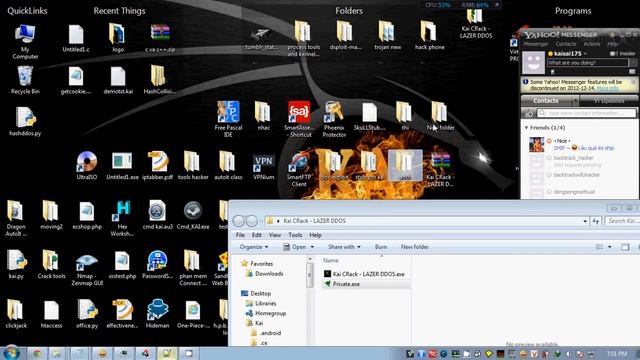Click Explorer Forward navigation button

click(x=252, y=221)
